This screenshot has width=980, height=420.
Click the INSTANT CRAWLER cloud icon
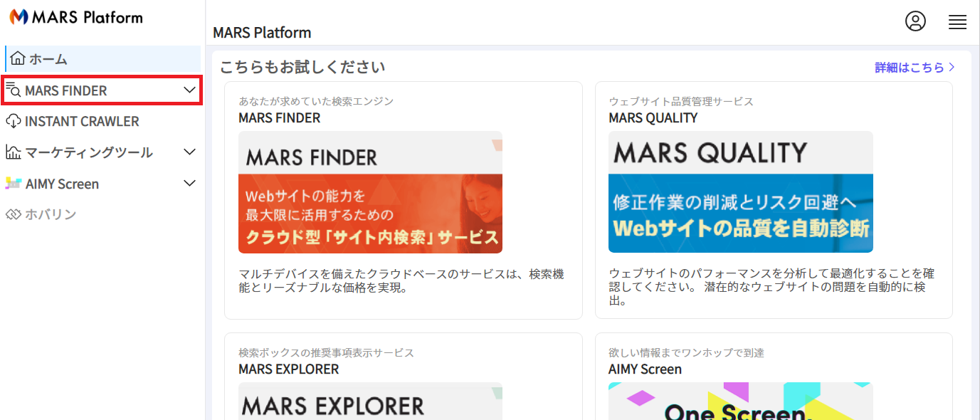tap(14, 121)
